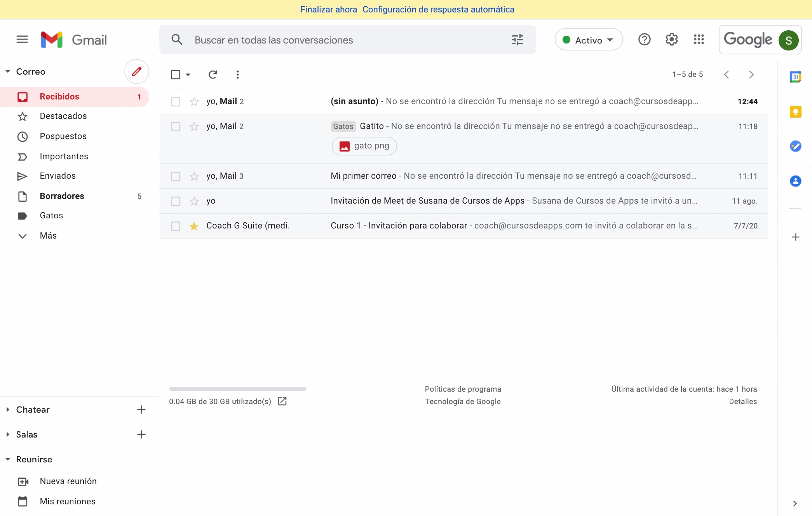Expand the Salas section

pyautogui.click(x=8, y=434)
